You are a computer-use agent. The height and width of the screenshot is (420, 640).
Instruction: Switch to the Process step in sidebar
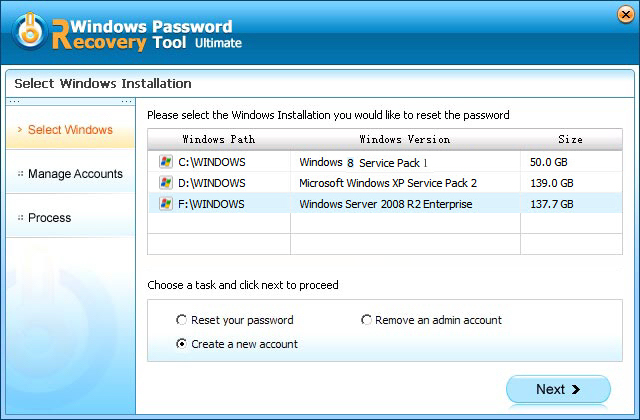click(49, 218)
